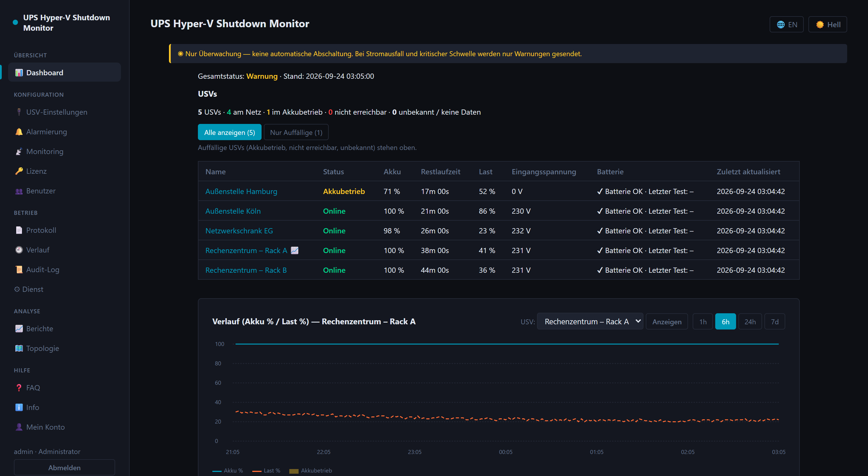868x476 pixels.
Task: Open the Außenstelle Hamburg link
Action: tap(241, 191)
